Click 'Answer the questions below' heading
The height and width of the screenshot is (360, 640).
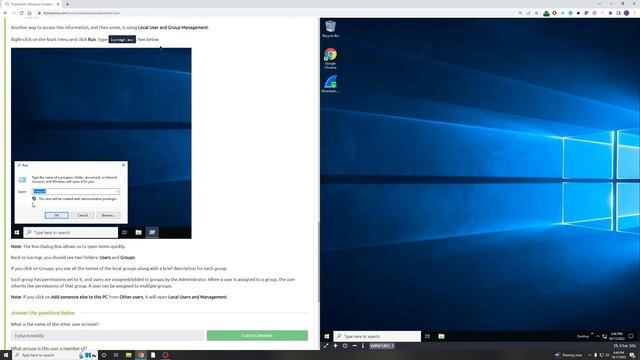[43, 313]
